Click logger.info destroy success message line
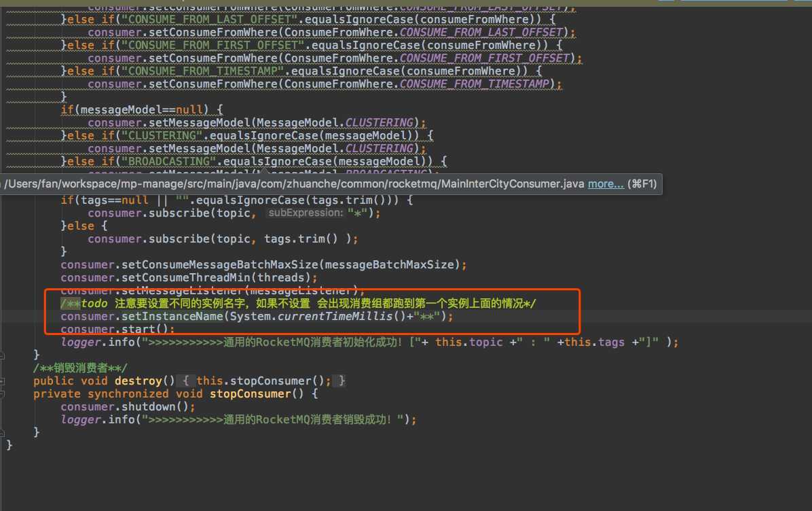Viewport: 812px width, 511px height. tap(239, 420)
